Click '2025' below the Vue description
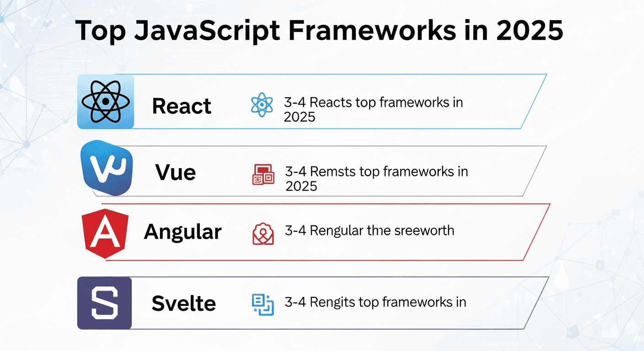The width and height of the screenshot is (644, 351). tap(301, 186)
